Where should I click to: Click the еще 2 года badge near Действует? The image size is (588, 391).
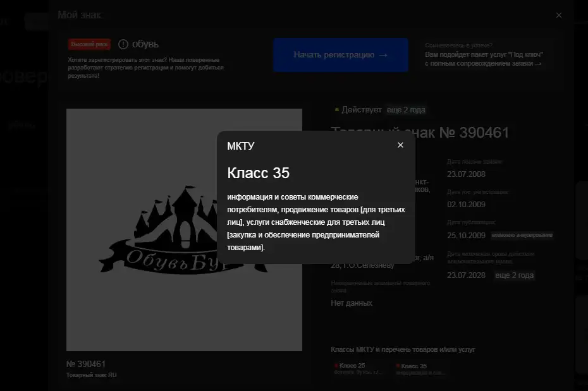tap(406, 110)
